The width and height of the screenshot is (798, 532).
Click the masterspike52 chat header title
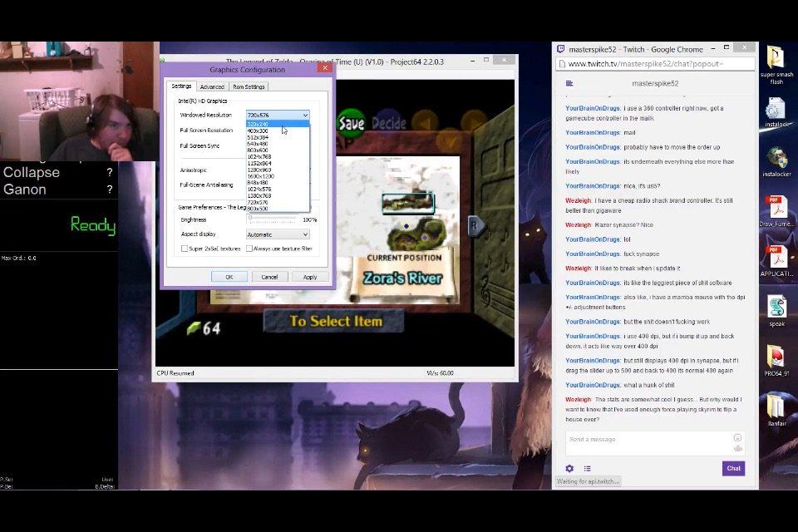[x=655, y=83]
